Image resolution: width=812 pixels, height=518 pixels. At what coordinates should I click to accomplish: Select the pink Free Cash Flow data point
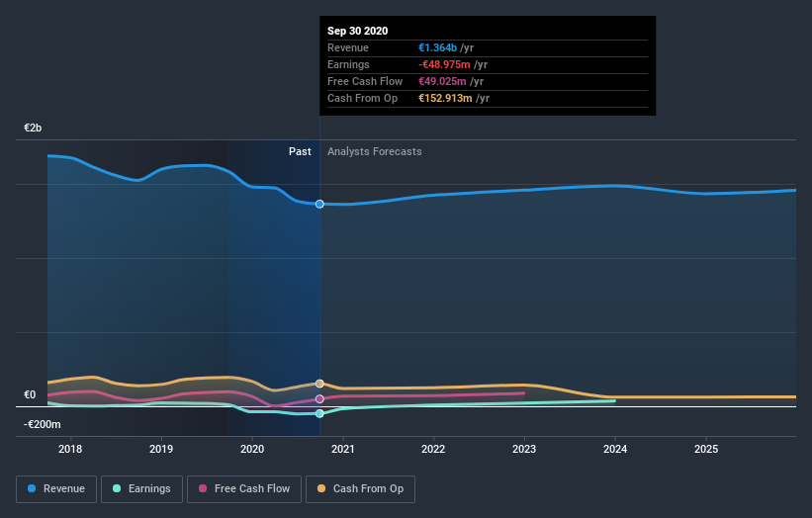319,399
